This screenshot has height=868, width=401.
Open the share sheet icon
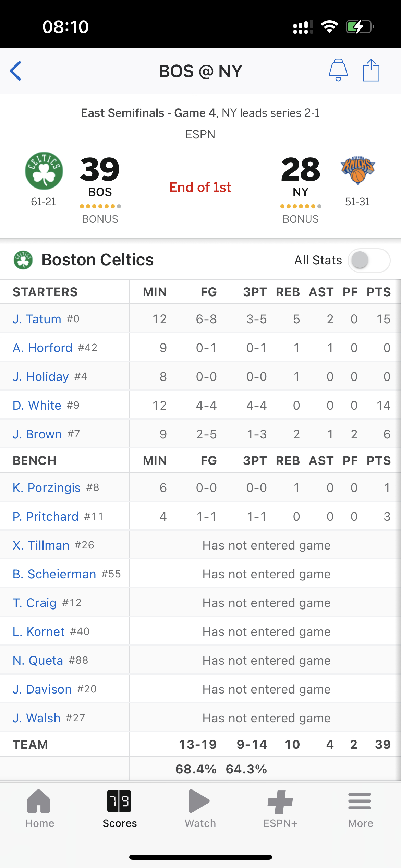371,70
